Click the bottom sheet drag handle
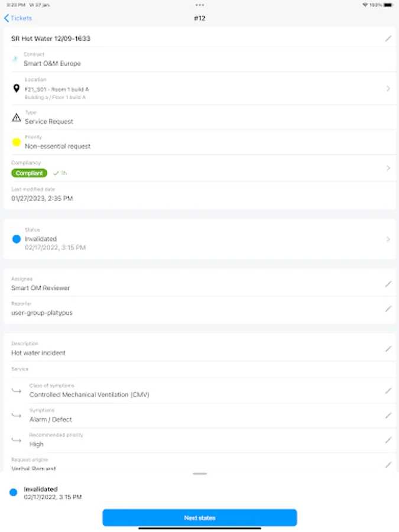Viewport: 399px width, 532px height. [x=199, y=473]
